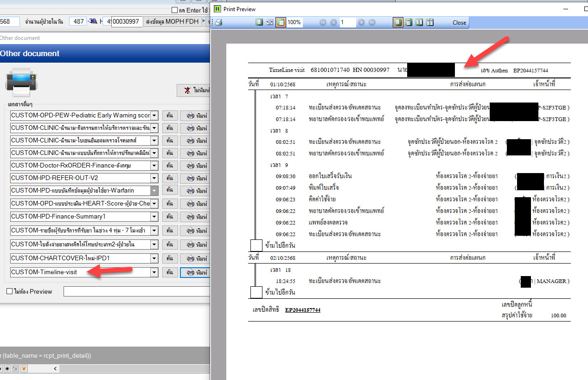Select the page width zoom icon
The width and height of the screenshot is (588, 380).
[269, 22]
